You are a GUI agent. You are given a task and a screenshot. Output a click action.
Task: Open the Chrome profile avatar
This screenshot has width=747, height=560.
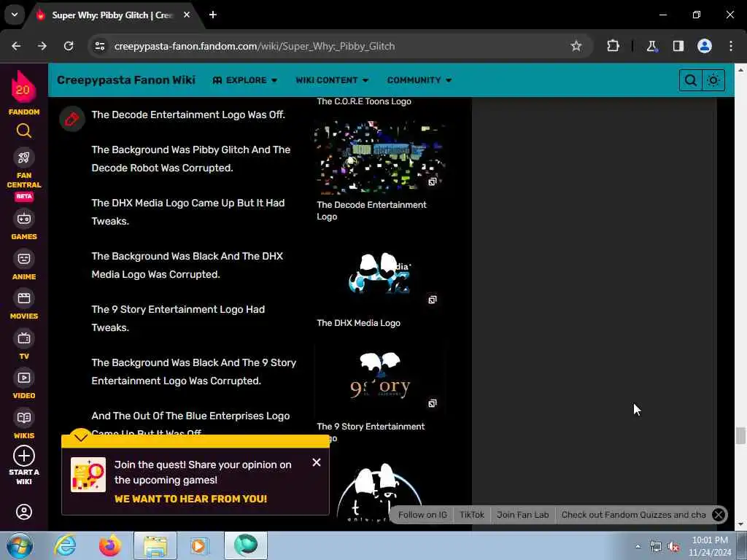click(704, 46)
